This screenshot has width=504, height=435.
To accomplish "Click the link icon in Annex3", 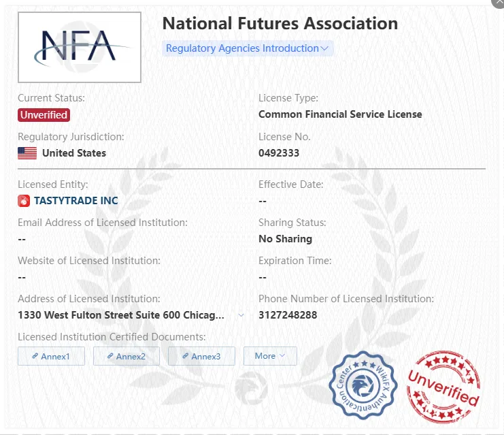I will (x=186, y=356).
